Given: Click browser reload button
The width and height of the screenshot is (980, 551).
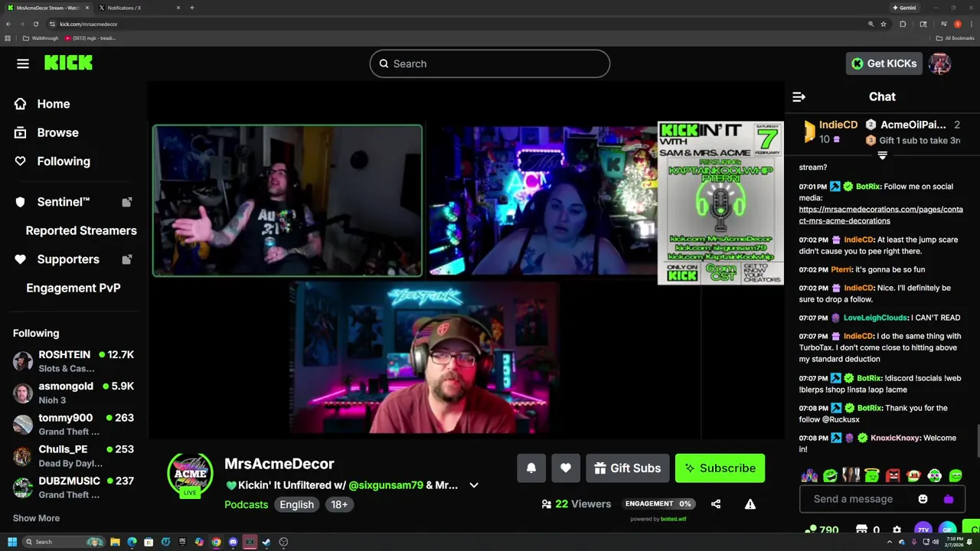Looking at the screenshot, I should click(x=35, y=24).
